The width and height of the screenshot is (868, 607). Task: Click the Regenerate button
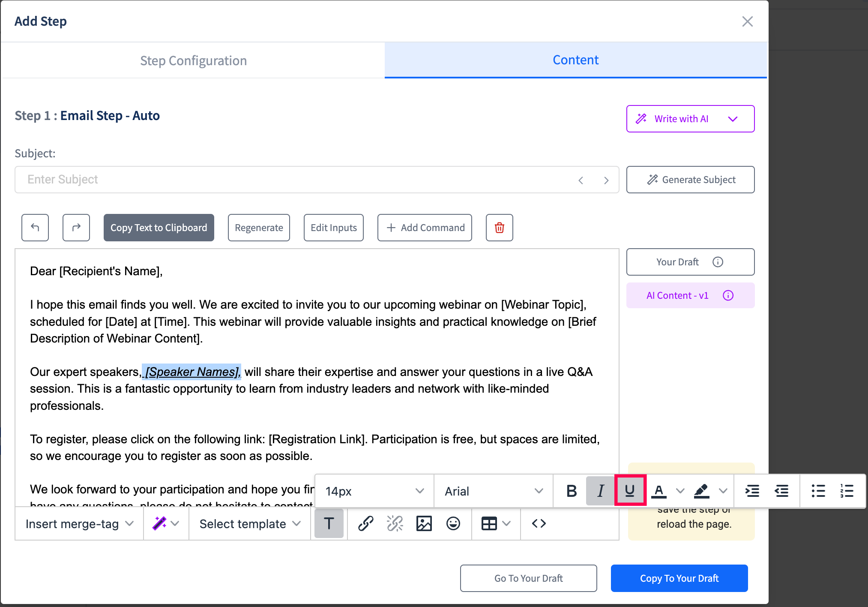(259, 228)
